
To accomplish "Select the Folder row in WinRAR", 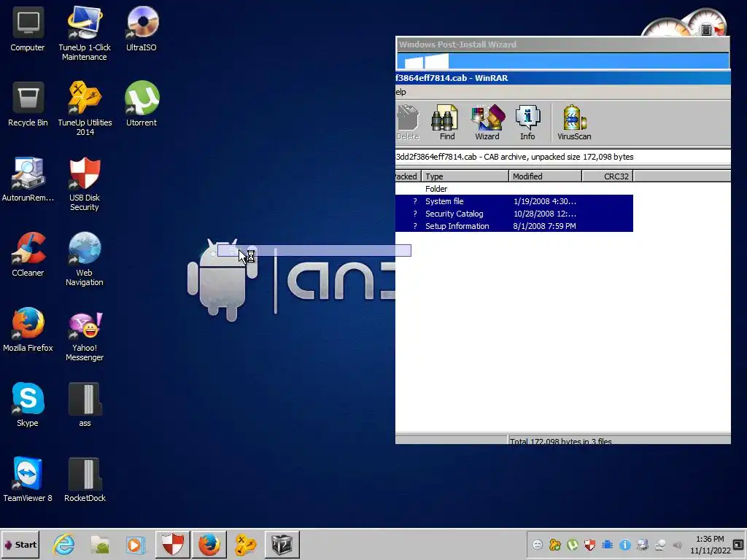I will [514, 189].
